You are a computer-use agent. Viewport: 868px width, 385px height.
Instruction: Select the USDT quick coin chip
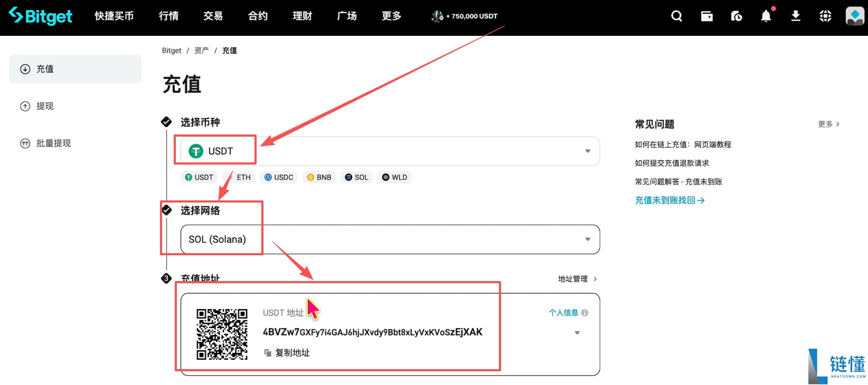point(199,177)
